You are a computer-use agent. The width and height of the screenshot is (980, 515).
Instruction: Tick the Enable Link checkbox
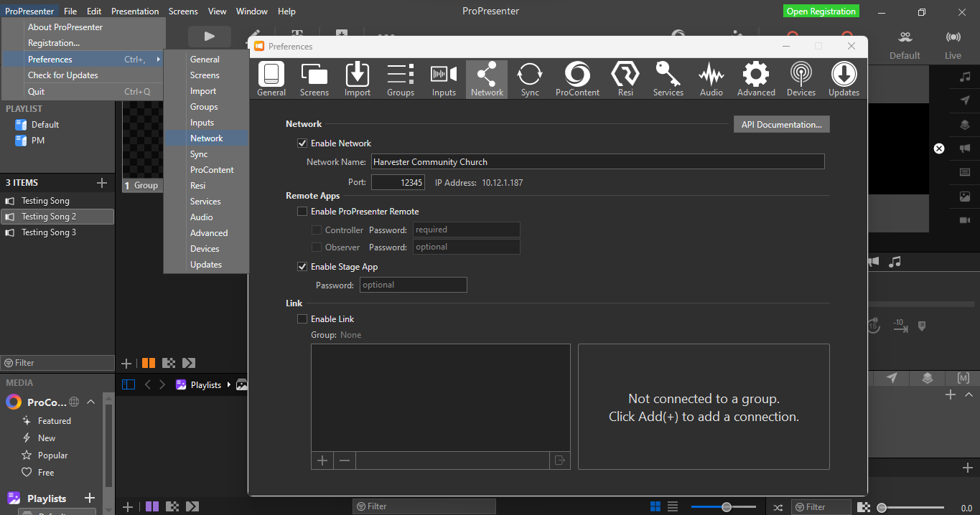[x=302, y=319]
